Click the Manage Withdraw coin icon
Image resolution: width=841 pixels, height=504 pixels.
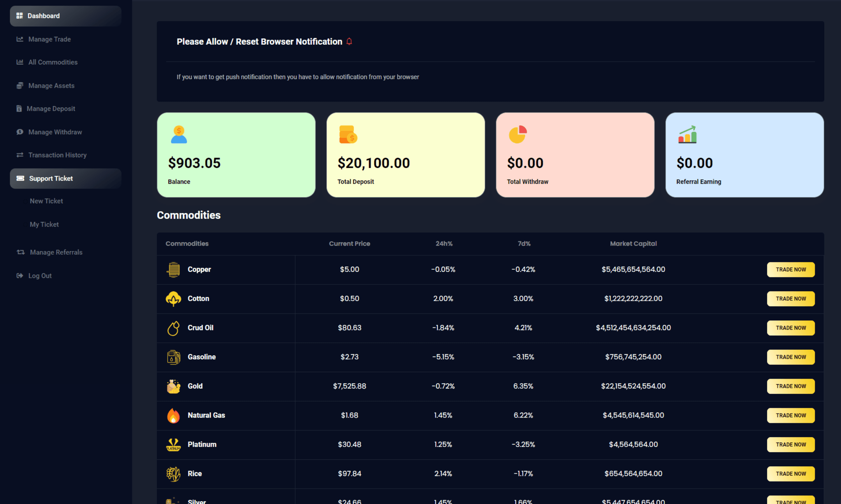tap(20, 132)
